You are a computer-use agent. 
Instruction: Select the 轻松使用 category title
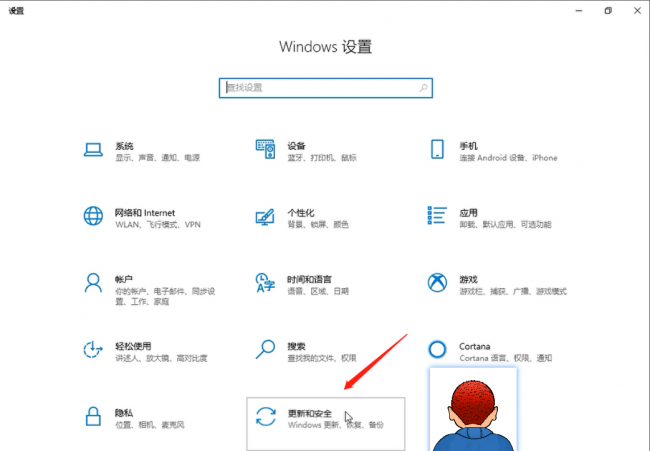133,346
